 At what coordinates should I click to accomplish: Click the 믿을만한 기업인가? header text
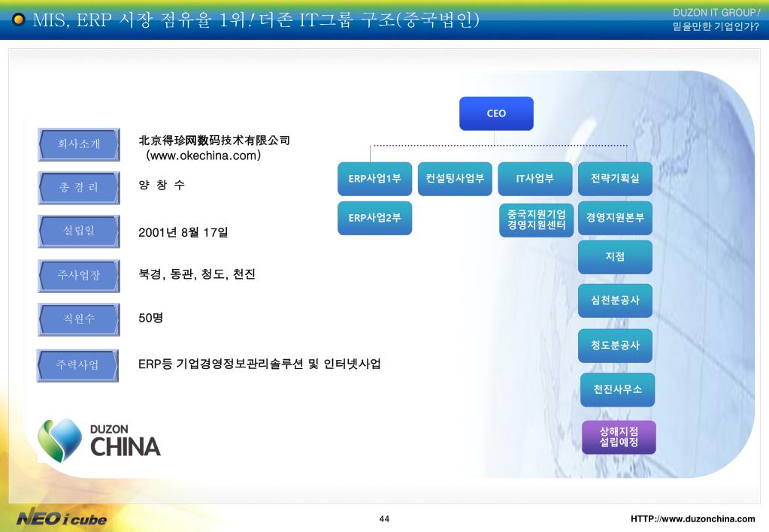pos(716,26)
